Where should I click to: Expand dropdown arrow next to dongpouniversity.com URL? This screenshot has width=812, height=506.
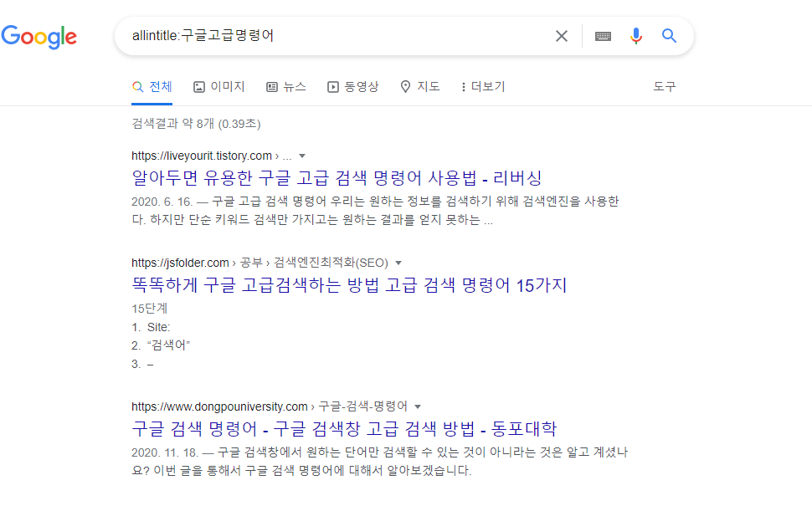[x=418, y=406]
